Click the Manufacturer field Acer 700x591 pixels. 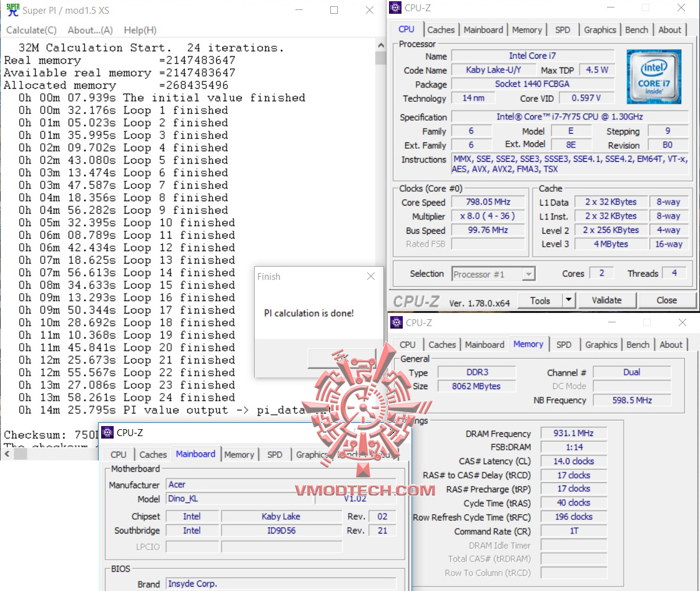tap(281, 485)
